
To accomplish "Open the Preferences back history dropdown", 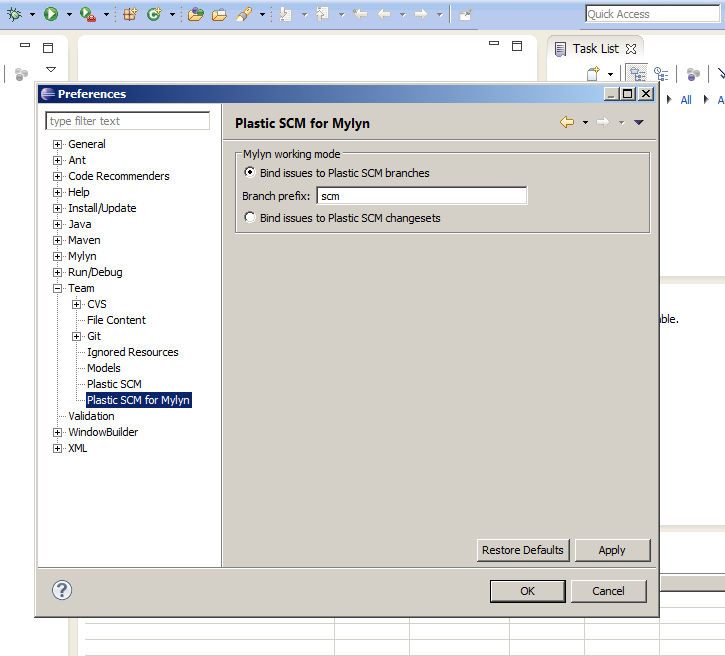I will (585, 123).
